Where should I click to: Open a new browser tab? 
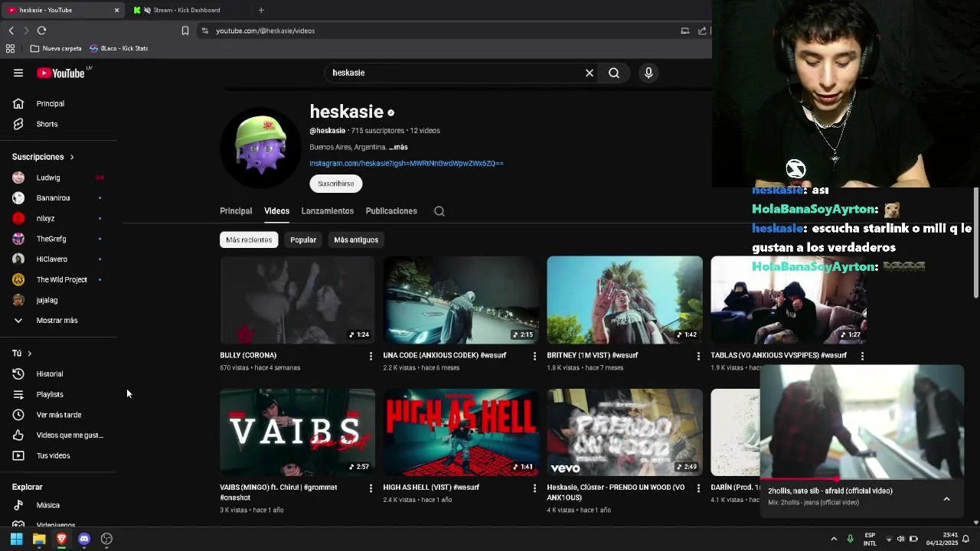point(261,10)
